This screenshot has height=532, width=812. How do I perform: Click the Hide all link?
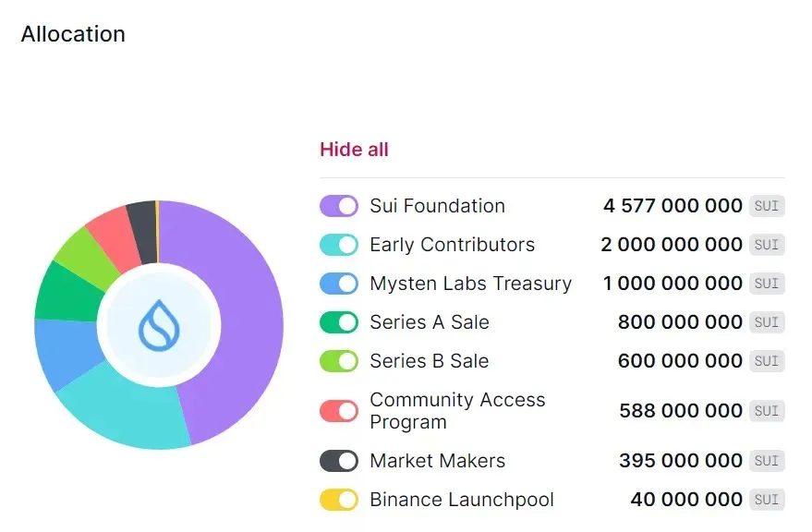click(354, 150)
